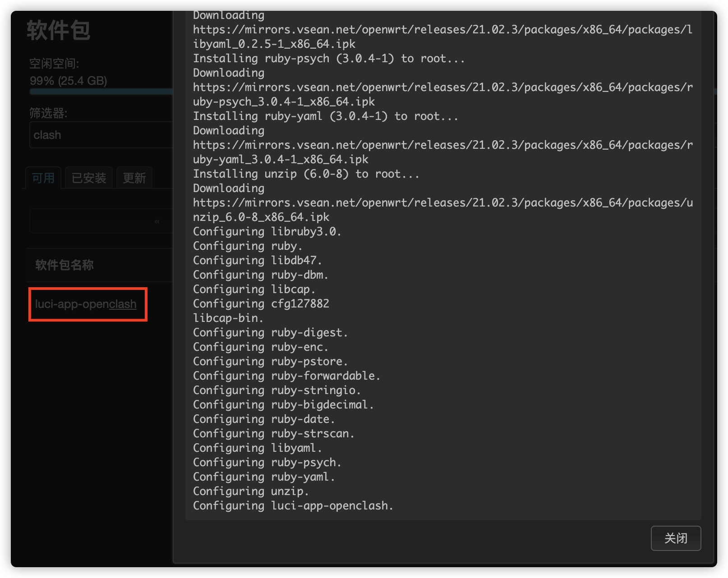728x578 pixels.
Task: Click the « previous page button
Action: 157,221
